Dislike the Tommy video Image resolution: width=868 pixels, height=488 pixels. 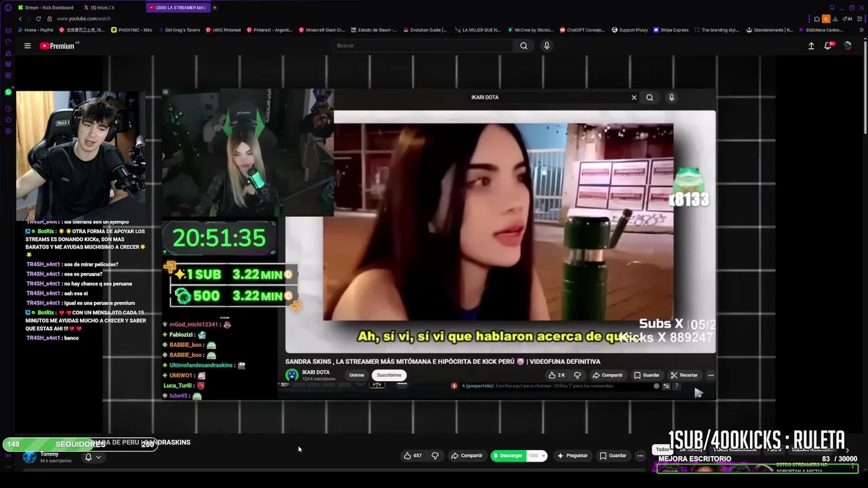point(435,455)
